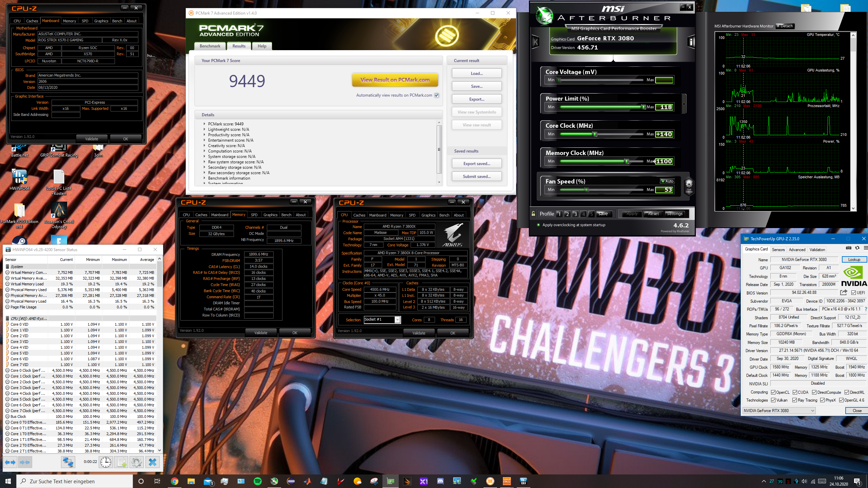This screenshot has height=488, width=868.
Task: Click Afterburner Reset button
Action: (x=653, y=214)
